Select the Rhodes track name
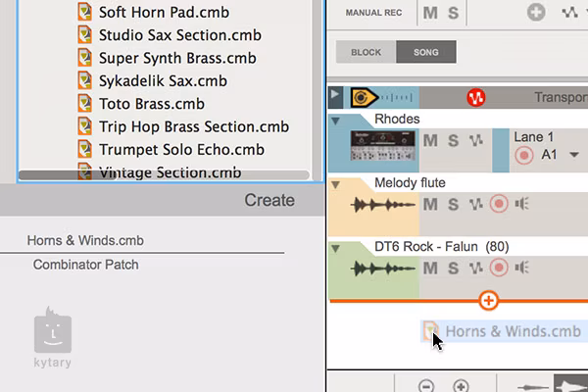The height and width of the screenshot is (392, 588). [397, 119]
